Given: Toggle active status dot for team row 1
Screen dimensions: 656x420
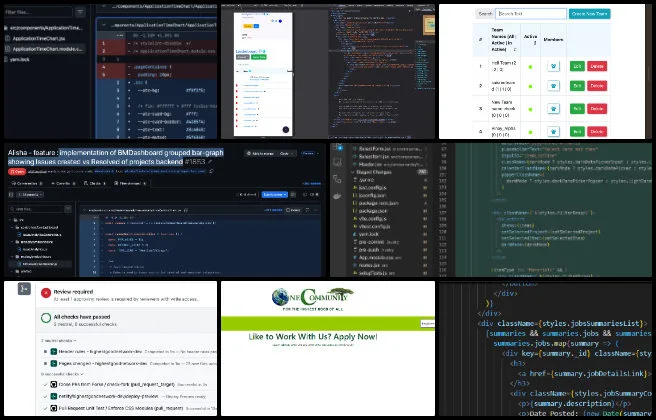Looking at the screenshot, I should coord(530,67).
